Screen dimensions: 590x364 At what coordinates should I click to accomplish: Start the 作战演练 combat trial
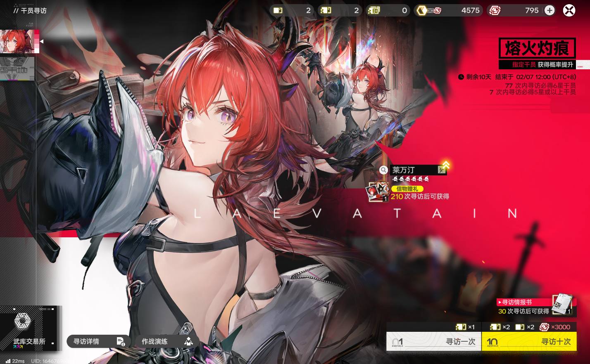[x=167, y=341]
